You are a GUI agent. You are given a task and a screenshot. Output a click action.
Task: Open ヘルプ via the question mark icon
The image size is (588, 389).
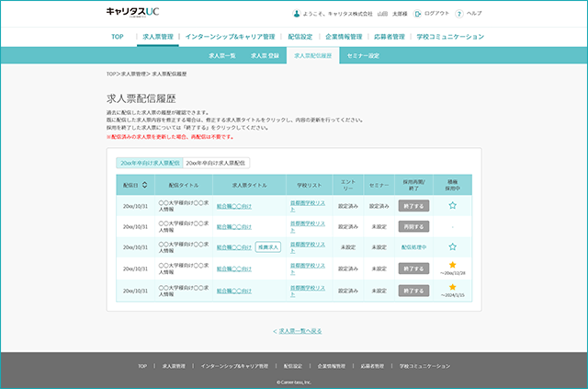click(x=459, y=14)
